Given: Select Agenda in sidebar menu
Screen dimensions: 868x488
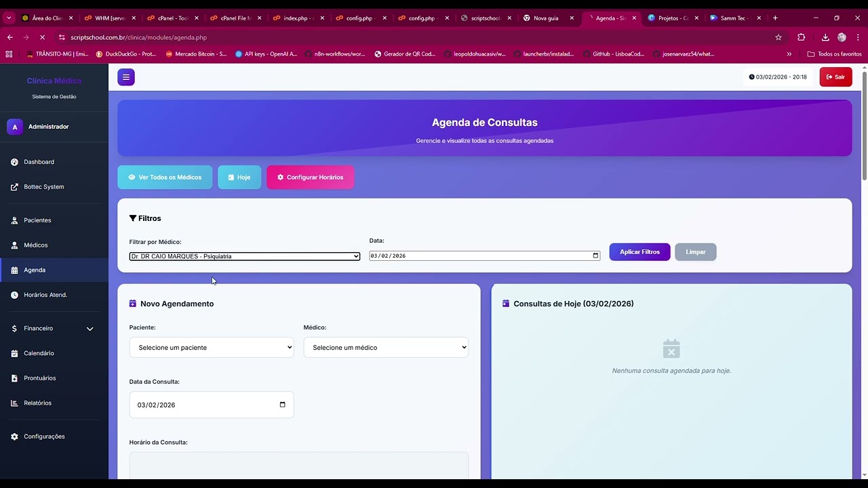Looking at the screenshot, I should (54, 270).
